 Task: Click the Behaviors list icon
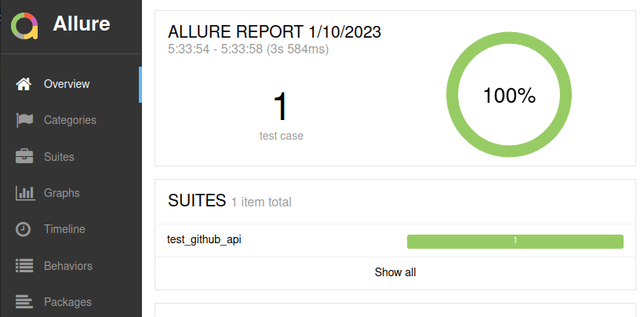point(24,266)
